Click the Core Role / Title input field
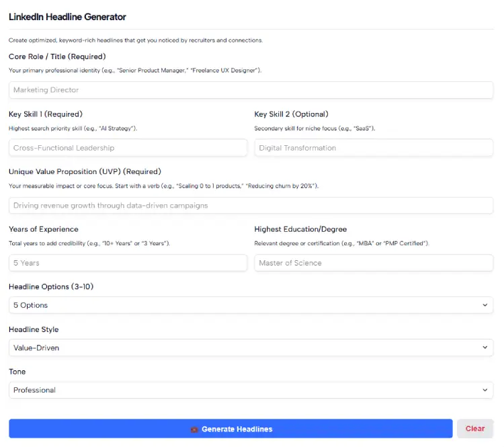This screenshot has width=504, height=447. [x=251, y=90]
